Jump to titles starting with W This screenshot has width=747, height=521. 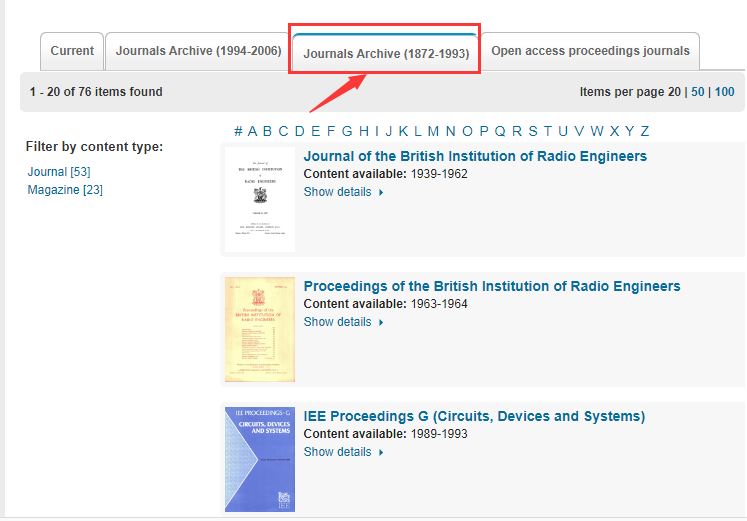597,131
